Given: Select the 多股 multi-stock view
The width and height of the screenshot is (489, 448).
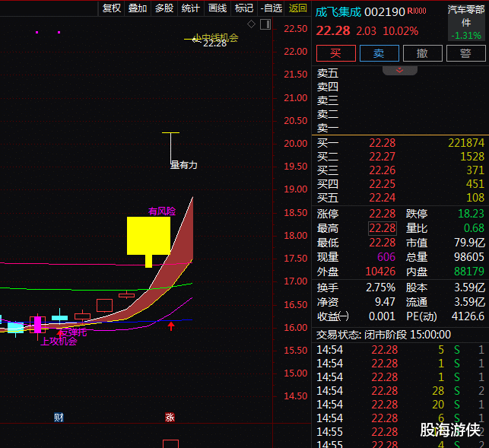Looking at the screenshot, I should coord(164,8).
